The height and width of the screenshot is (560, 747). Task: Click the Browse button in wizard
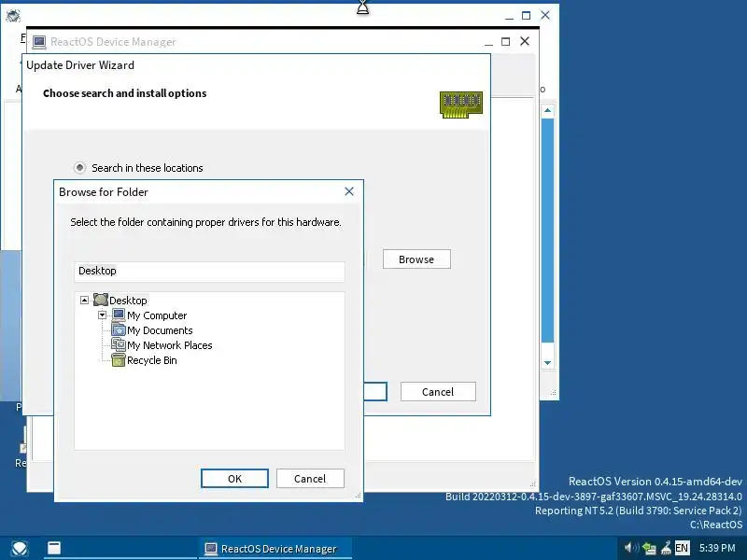tap(416, 259)
